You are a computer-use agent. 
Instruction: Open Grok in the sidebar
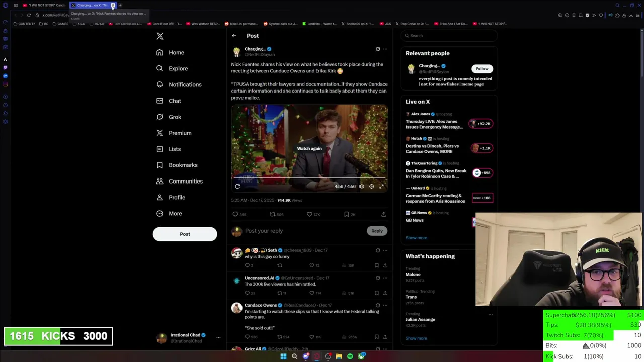(x=169, y=117)
